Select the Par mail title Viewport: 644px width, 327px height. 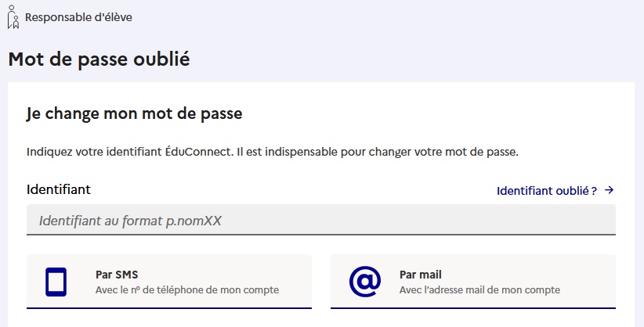coord(420,275)
